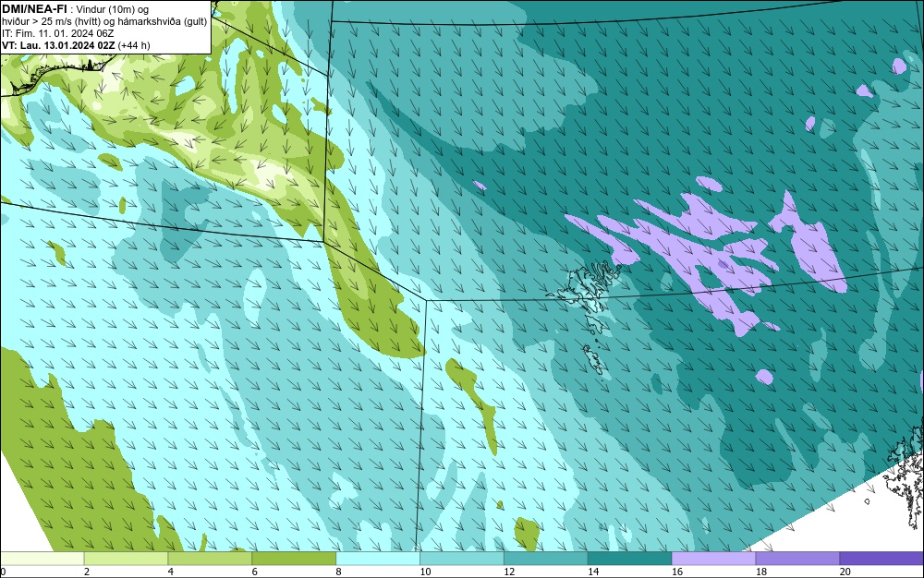924x578 pixels.
Task: Click the 14–16 m/s dark teal legend swatch
Action: click(x=630, y=558)
